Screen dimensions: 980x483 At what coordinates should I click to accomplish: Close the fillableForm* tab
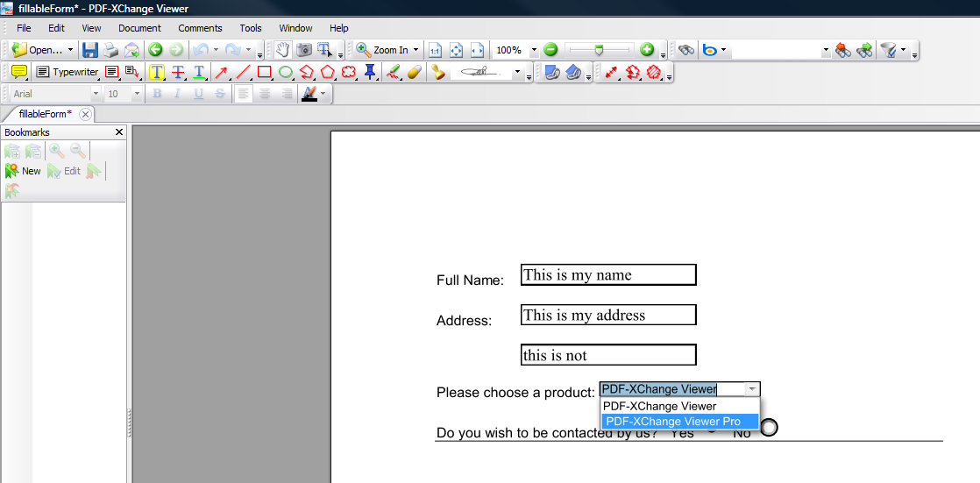tap(86, 114)
